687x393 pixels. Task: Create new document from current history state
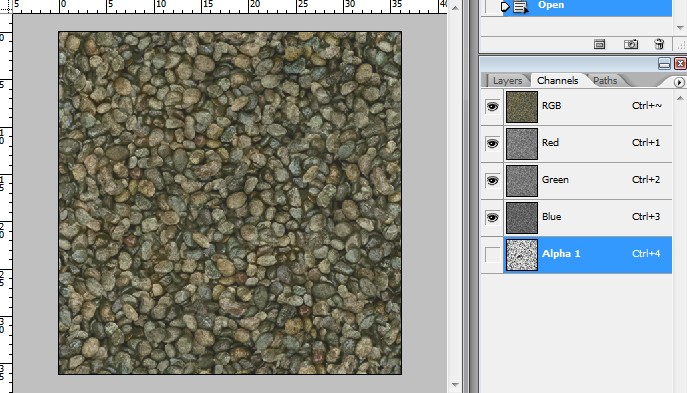pos(599,44)
